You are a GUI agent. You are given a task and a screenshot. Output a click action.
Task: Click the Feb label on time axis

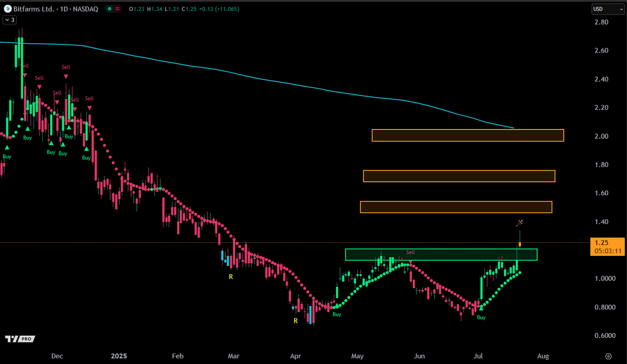point(178,356)
